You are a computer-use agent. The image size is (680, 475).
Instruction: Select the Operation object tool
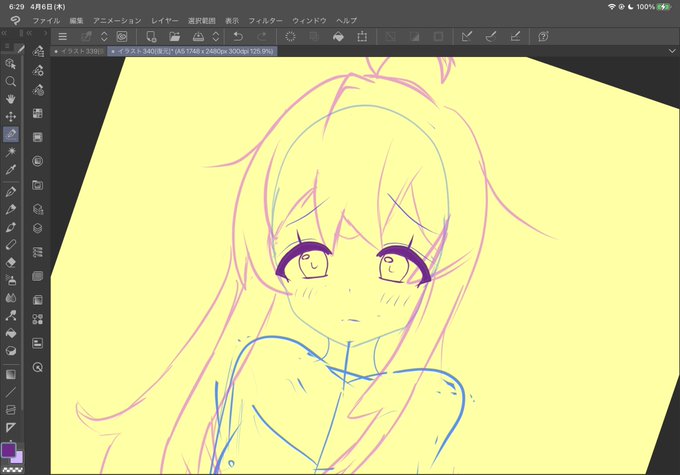11,64
